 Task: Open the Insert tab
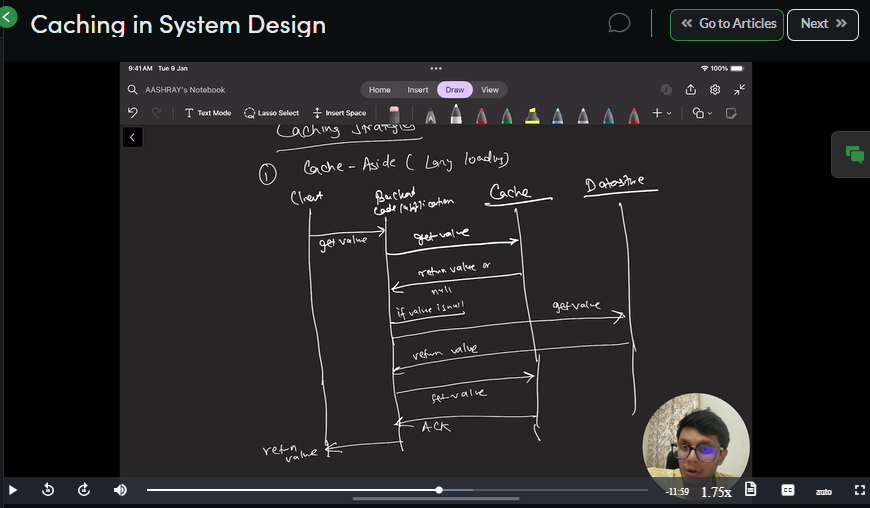[x=418, y=90]
